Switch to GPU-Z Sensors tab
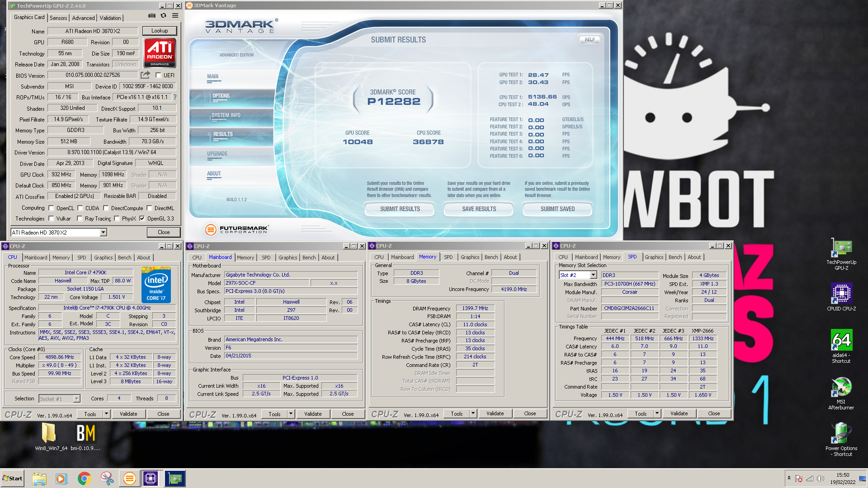Screen dimensions: 868x488 [x=58, y=18]
